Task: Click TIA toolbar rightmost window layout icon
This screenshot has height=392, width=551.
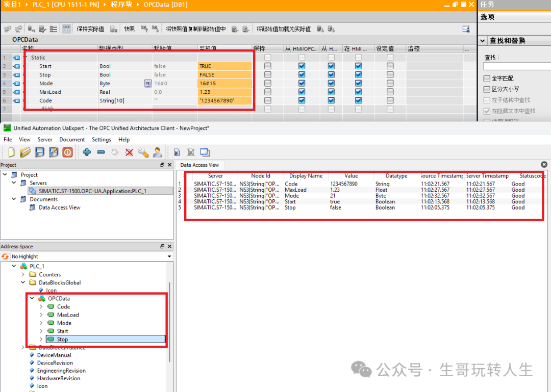Action: (466, 29)
